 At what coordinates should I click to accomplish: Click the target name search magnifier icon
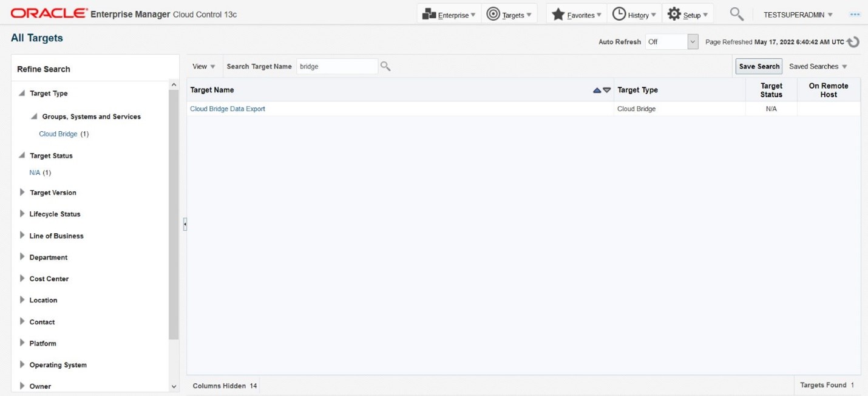pos(385,66)
